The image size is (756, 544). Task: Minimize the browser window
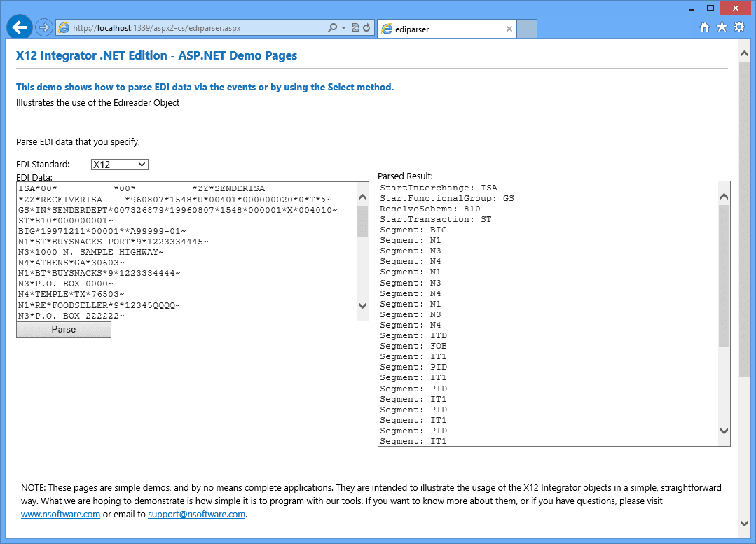692,8
